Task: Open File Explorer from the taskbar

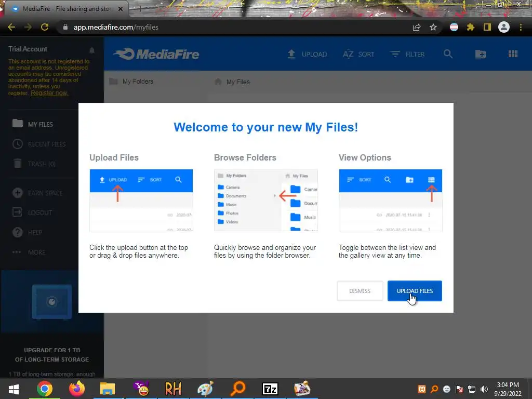Action: pyautogui.click(x=108, y=389)
